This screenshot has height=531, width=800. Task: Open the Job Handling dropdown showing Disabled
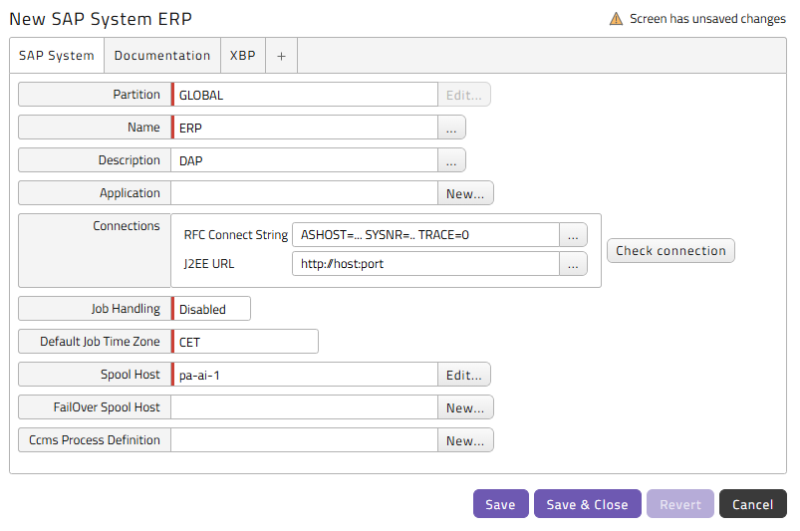point(211,309)
